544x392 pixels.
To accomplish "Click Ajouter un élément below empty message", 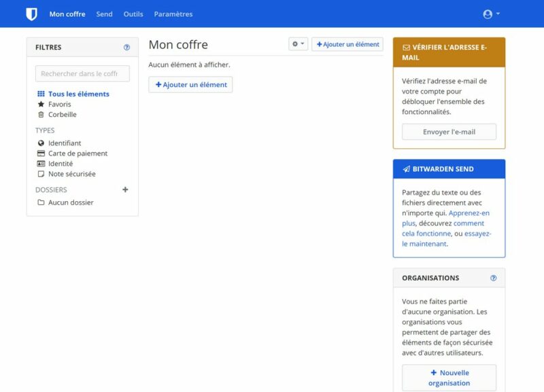I will [x=190, y=84].
